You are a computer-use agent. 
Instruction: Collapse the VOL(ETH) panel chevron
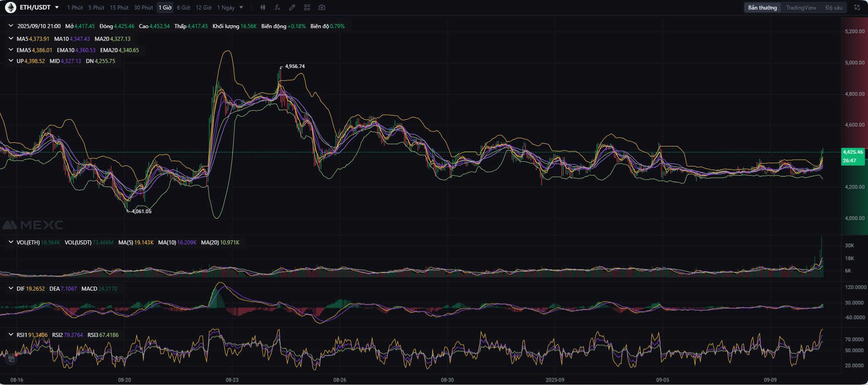click(11, 242)
